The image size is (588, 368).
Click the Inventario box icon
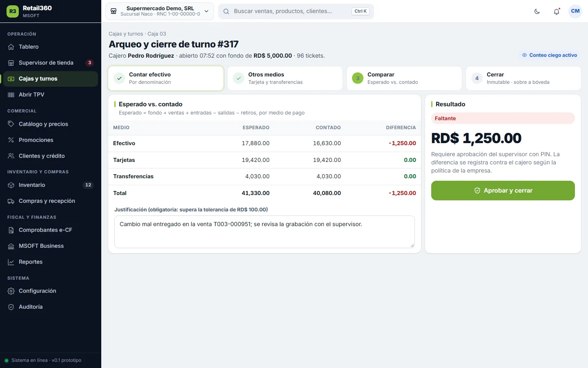11,185
